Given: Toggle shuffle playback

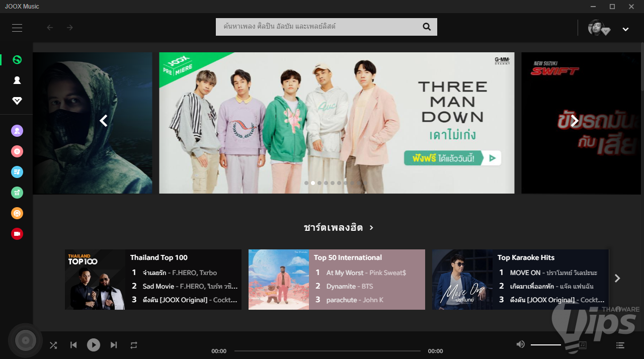Looking at the screenshot, I should click(53, 345).
